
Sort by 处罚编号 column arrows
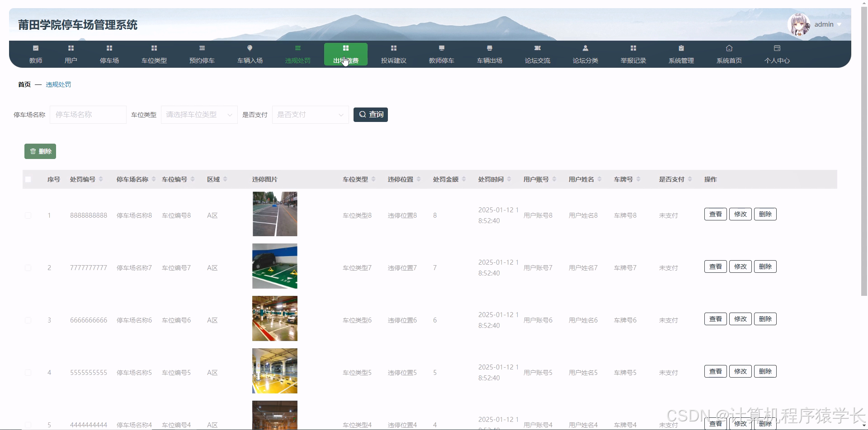(x=101, y=179)
